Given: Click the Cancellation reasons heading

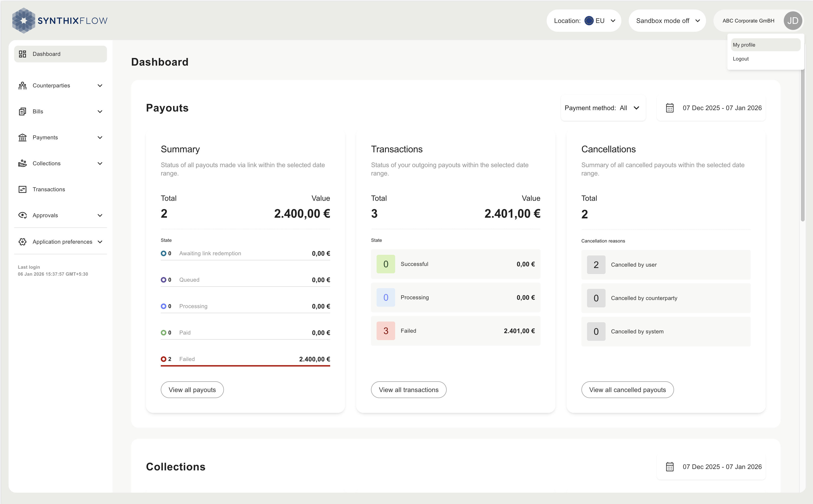Looking at the screenshot, I should [603, 241].
